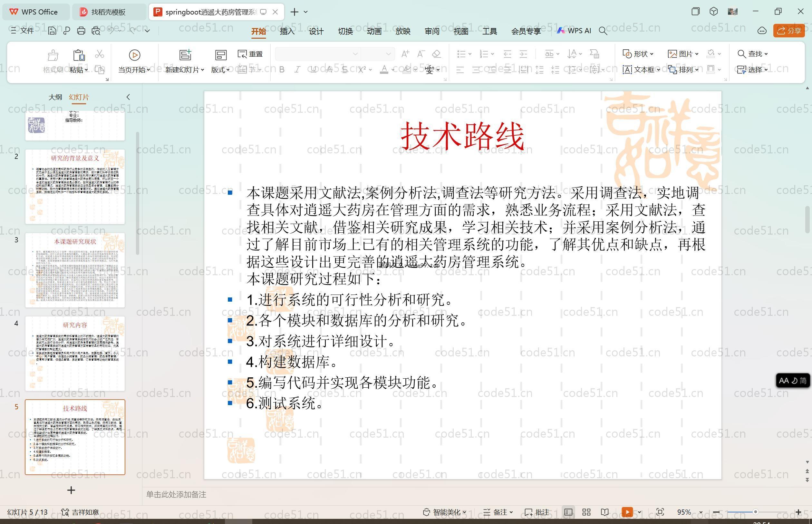The image size is (812, 524).
Task: Click the Increase Indent icon
Action: point(523,54)
